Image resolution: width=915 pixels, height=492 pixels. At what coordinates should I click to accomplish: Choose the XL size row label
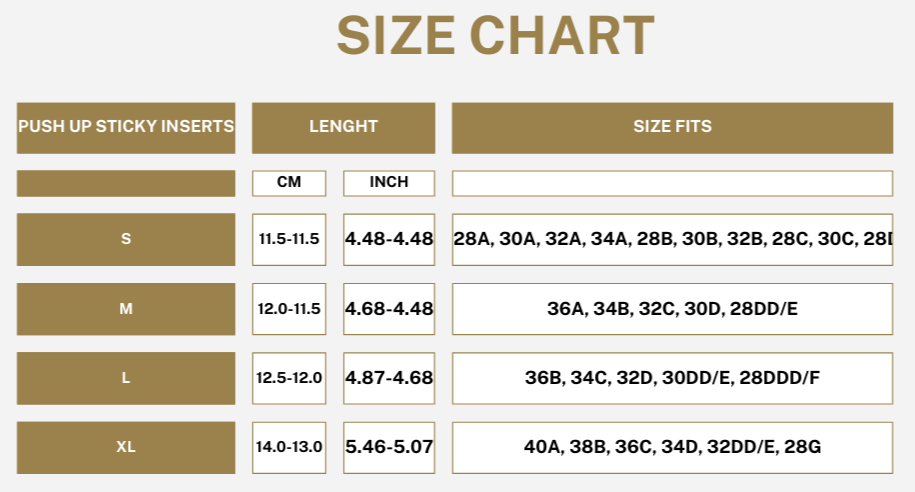pos(126,448)
